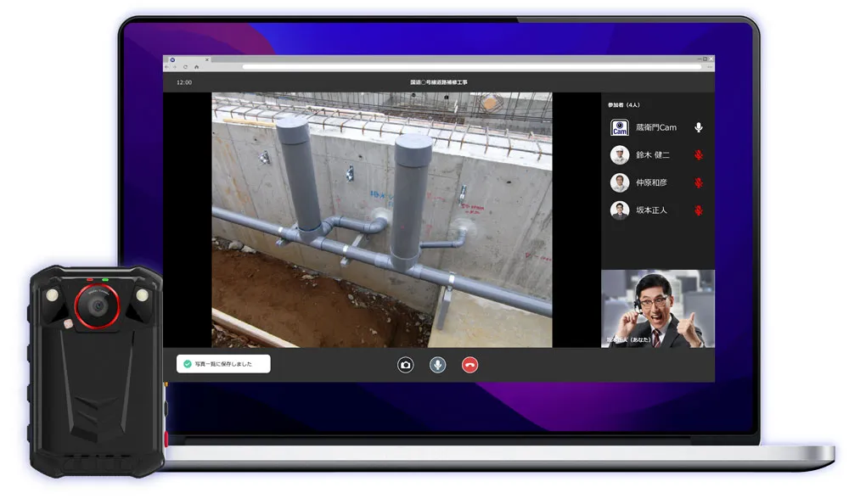This screenshot has width=849, height=504.
Task: Click 仲原和彦's profile avatar
Action: tap(620, 183)
